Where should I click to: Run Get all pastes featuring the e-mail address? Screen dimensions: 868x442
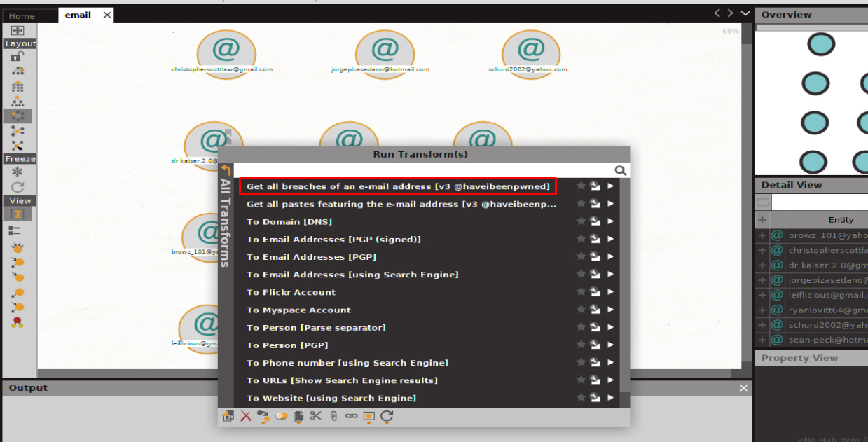coord(401,204)
